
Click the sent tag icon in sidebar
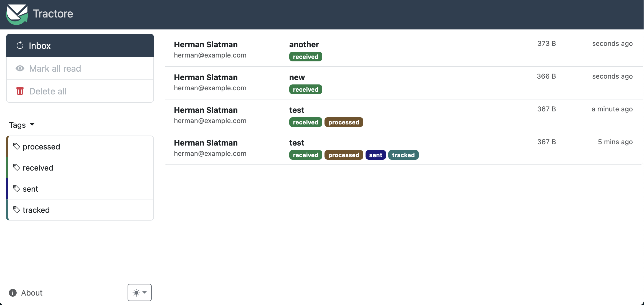(17, 189)
